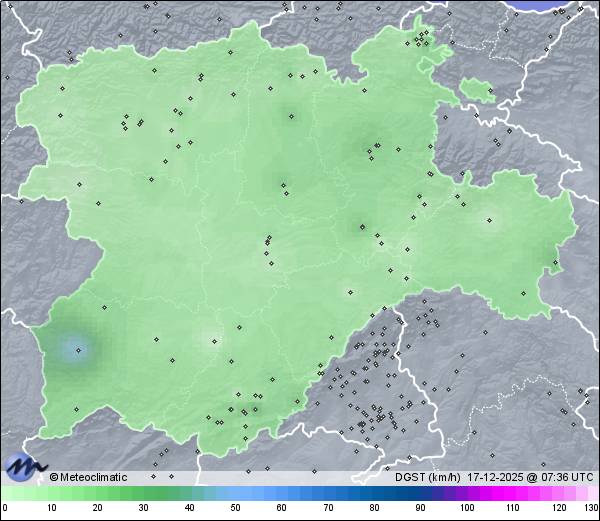The width and height of the screenshot is (600, 521).
Task: Click the 90 label on the scale
Action: point(420,508)
